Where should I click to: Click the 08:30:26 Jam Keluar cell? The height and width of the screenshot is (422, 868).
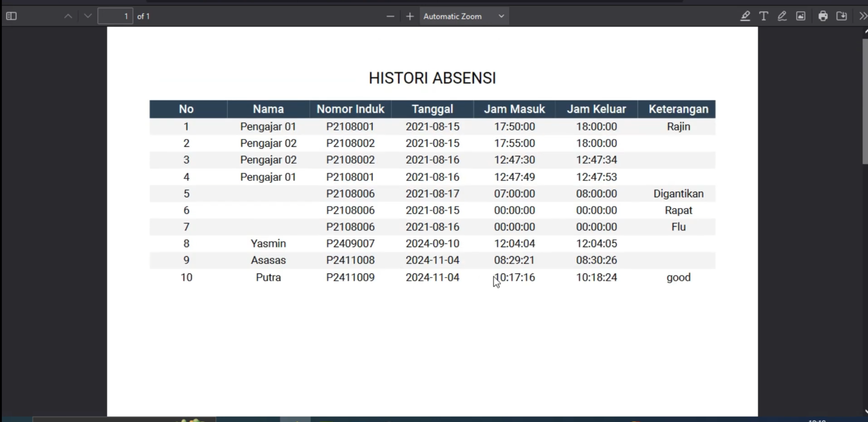click(x=596, y=260)
